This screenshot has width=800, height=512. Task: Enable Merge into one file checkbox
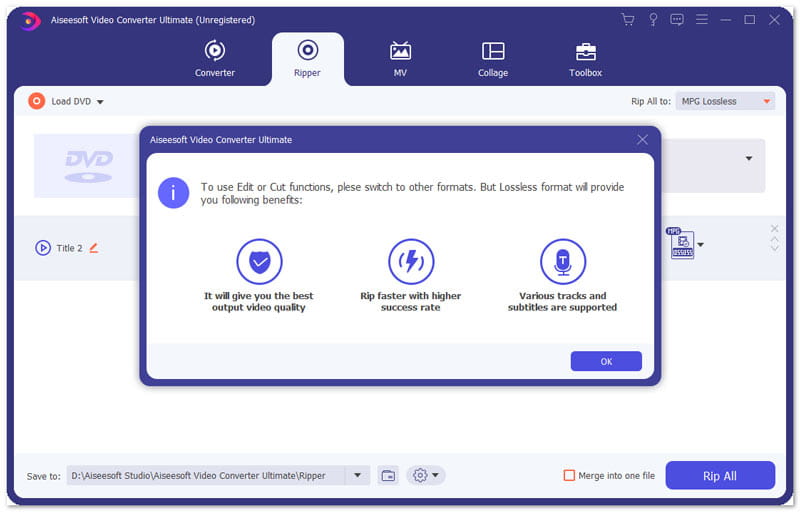[x=569, y=475]
